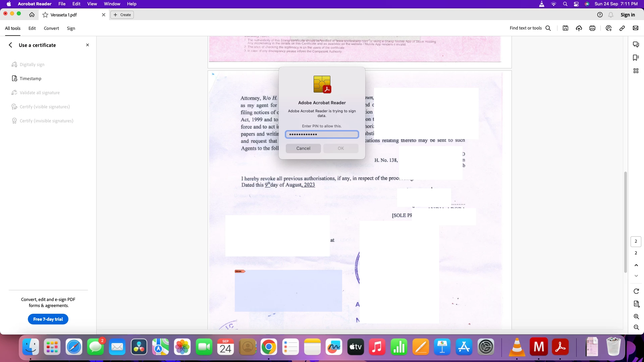Click into the PIN entry field

pyautogui.click(x=322, y=134)
